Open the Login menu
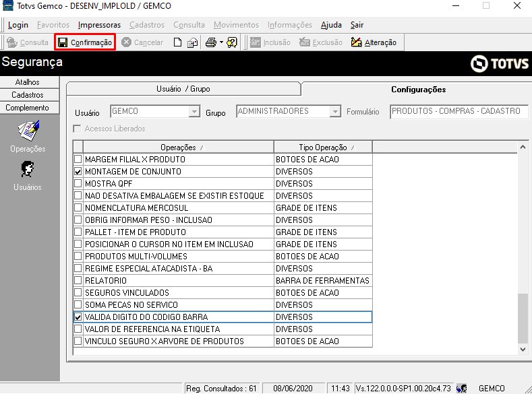Image resolution: width=532 pixels, height=394 pixels. tap(18, 25)
